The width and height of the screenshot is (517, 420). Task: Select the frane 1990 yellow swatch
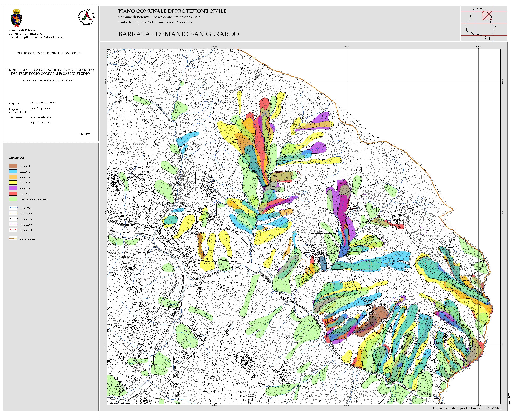coord(13,183)
